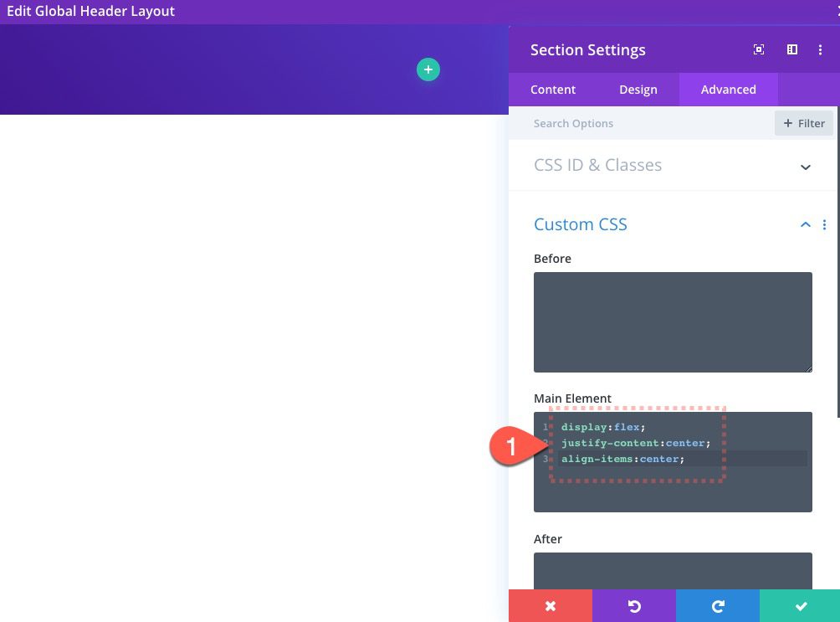This screenshot has width=840, height=622.
Task: Expand the CSS ID & Classes section
Action: click(805, 167)
